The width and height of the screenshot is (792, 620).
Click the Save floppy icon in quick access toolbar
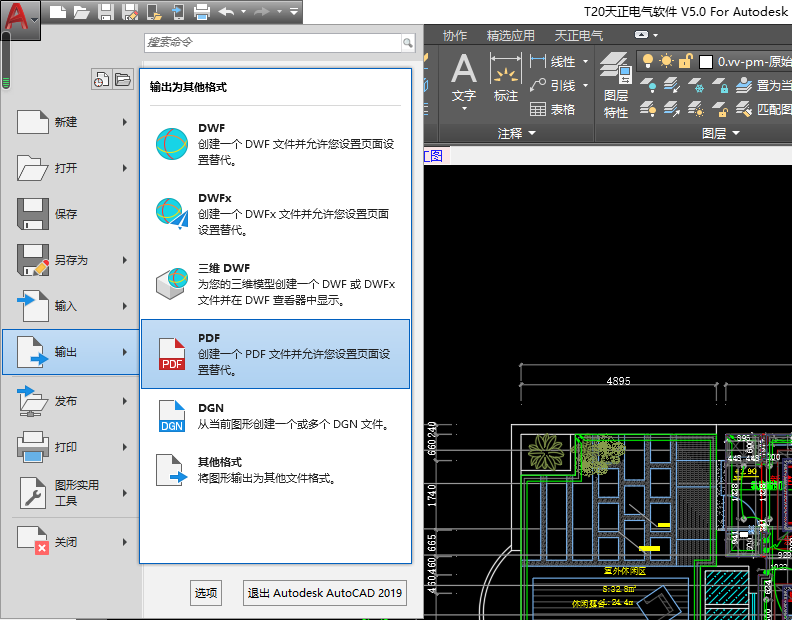tap(106, 11)
